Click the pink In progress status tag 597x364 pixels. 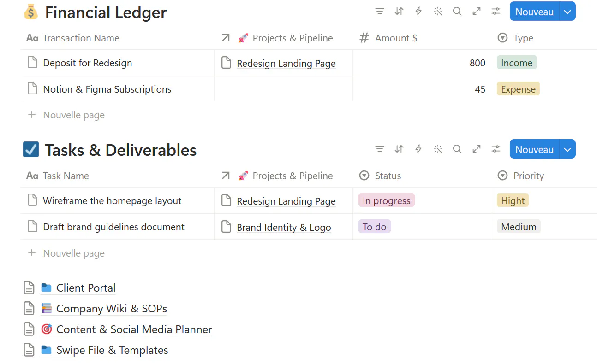(387, 200)
